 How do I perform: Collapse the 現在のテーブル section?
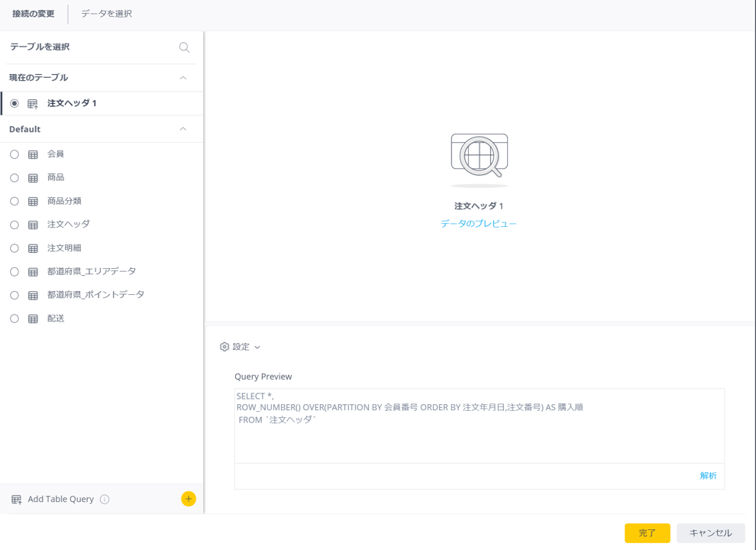pyautogui.click(x=183, y=78)
